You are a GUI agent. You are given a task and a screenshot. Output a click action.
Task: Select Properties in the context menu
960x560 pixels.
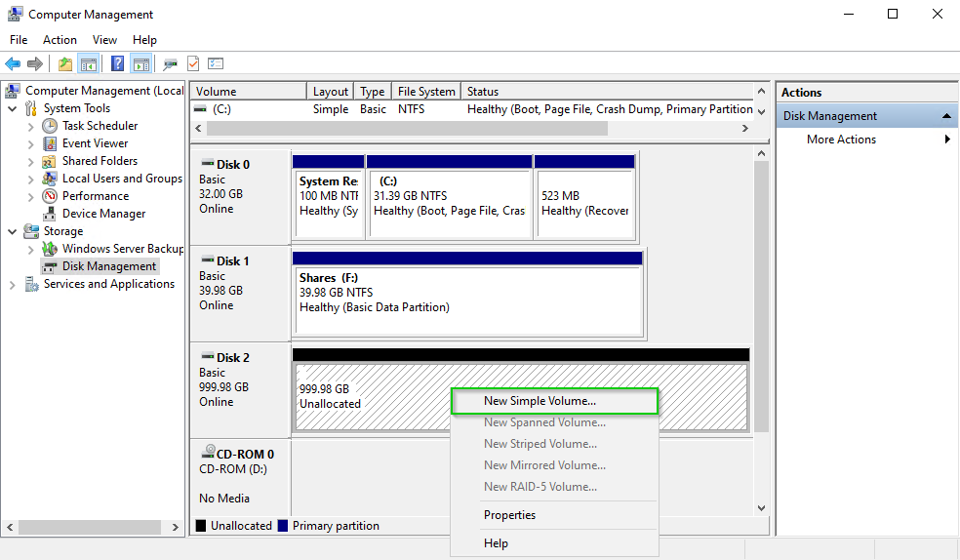509,515
